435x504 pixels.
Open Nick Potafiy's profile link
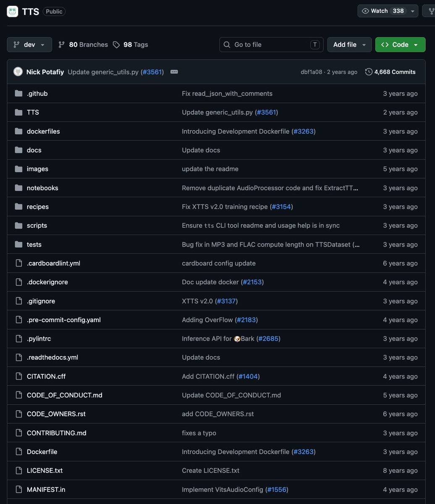pos(45,72)
